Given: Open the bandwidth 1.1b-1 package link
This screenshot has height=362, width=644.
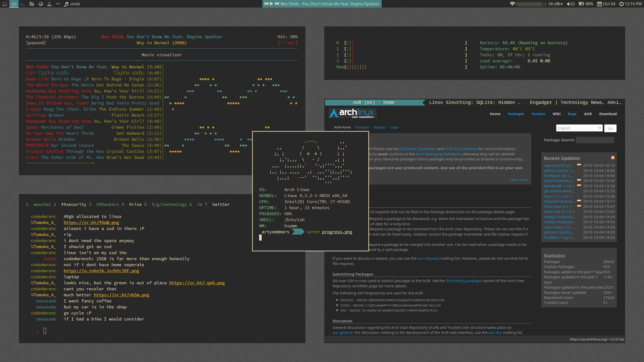Looking at the screenshot, I should 559,186.
